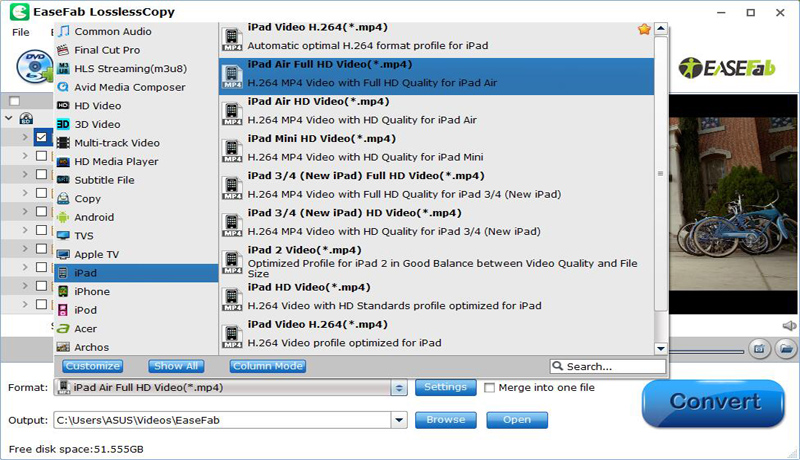This screenshot has width=800, height=460.
Task: Click the Show All button
Action: 176,366
